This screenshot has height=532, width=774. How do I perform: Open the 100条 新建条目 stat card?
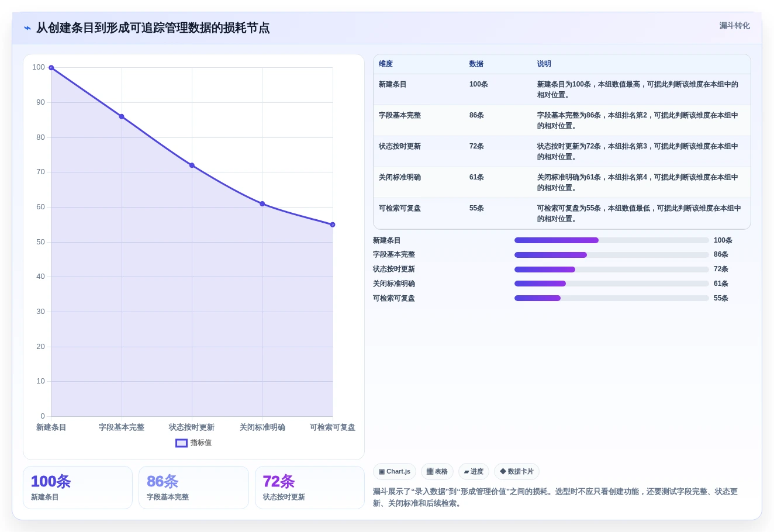[78, 488]
